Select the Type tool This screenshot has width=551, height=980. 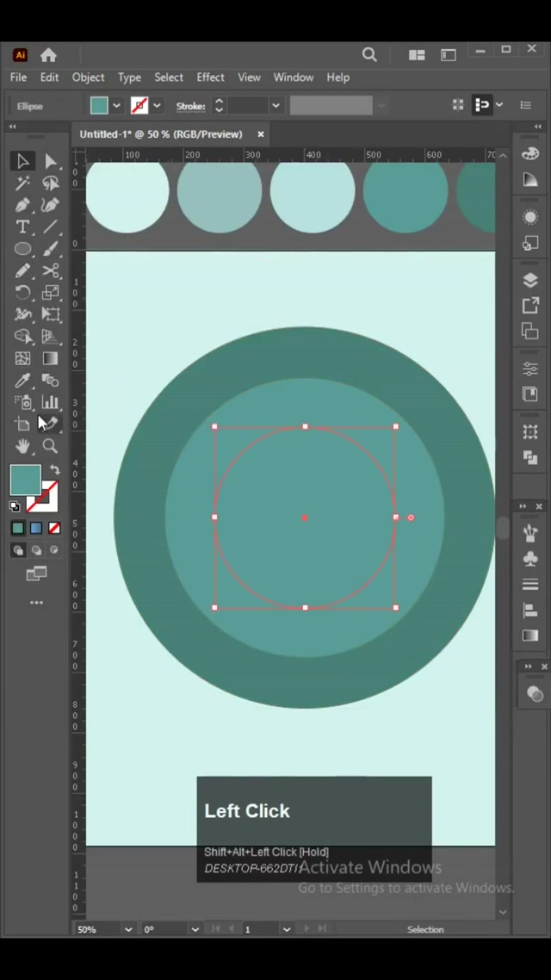pos(22,227)
